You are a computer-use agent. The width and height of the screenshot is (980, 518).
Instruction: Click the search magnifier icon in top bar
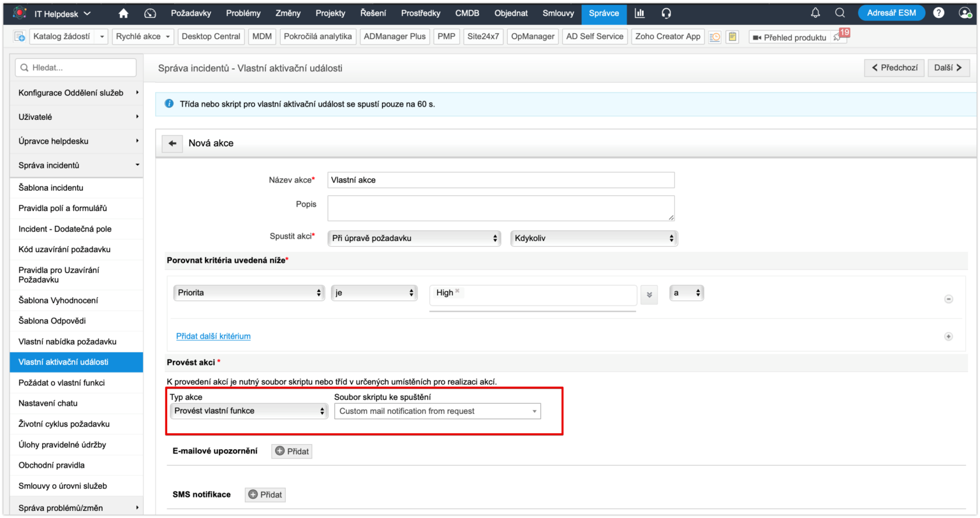pos(840,13)
